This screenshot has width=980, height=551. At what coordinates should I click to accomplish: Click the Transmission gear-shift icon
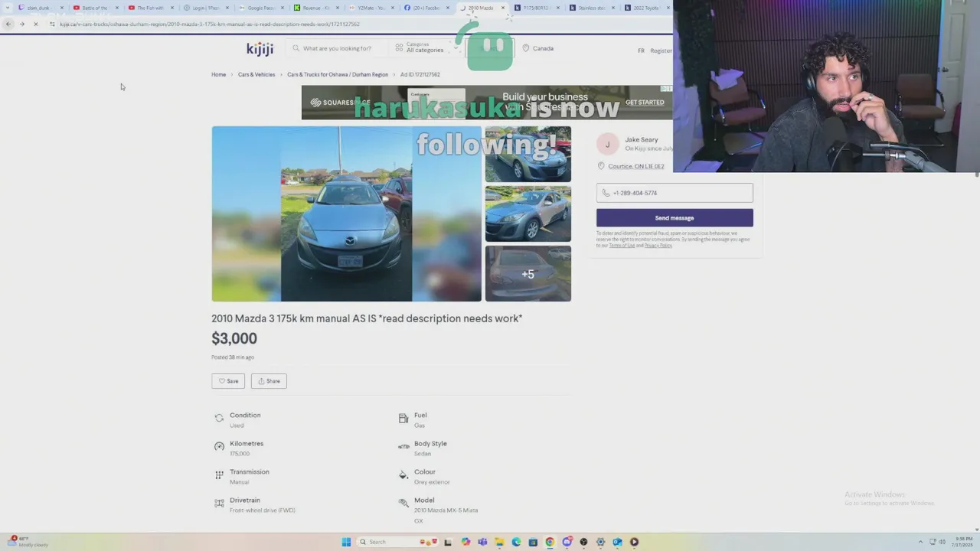219,474
